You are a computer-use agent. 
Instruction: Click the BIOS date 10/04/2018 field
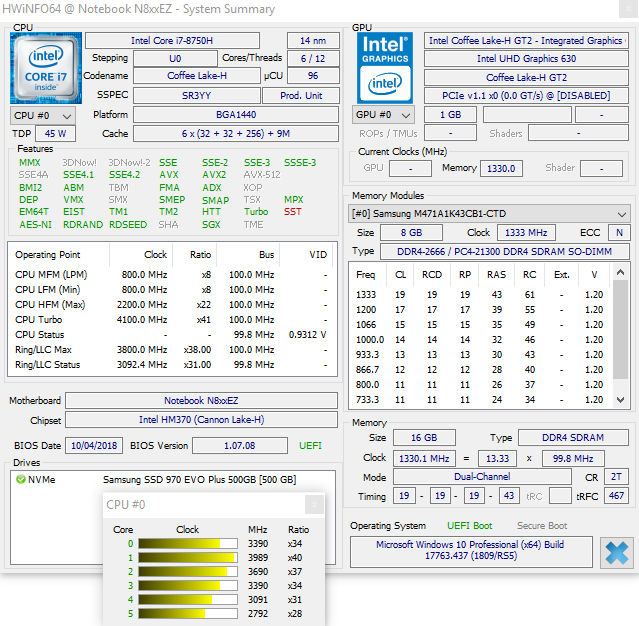pos(94,445)
